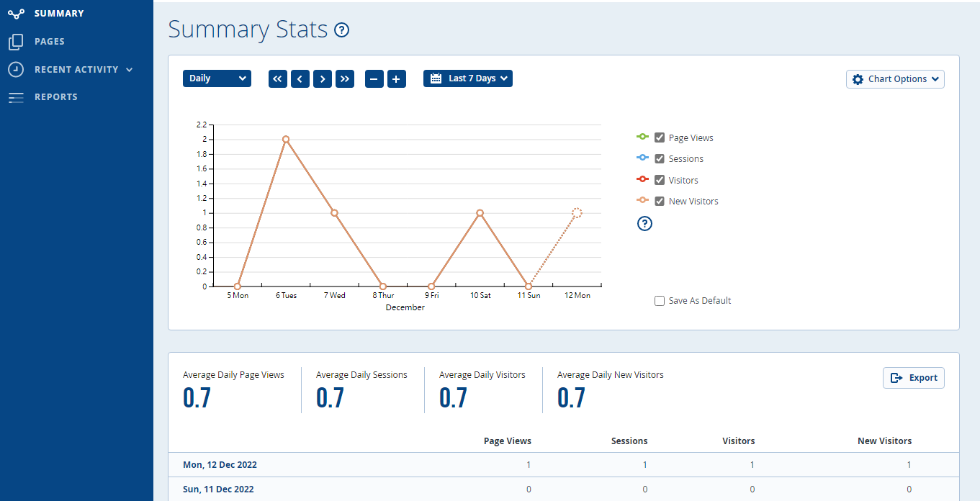Open the Daily interval dropdown

tap(217, 78)
